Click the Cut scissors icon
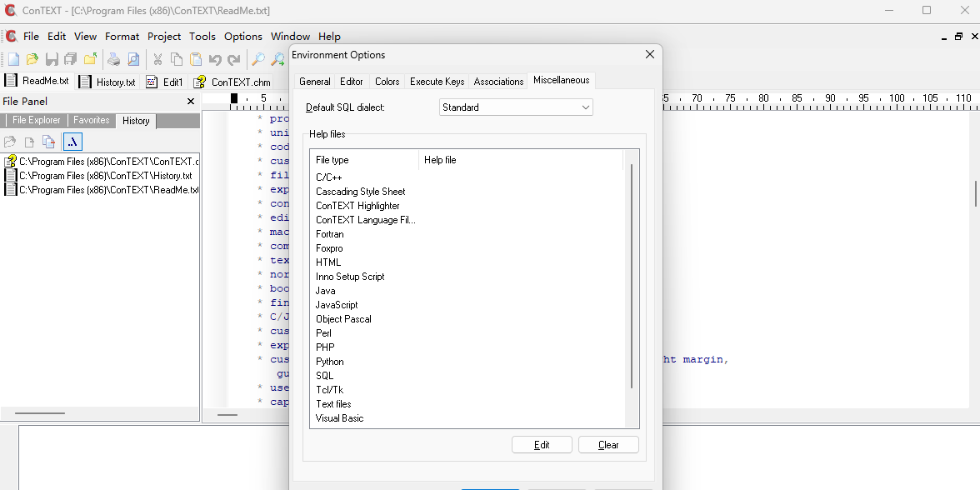 click(157, 59)
